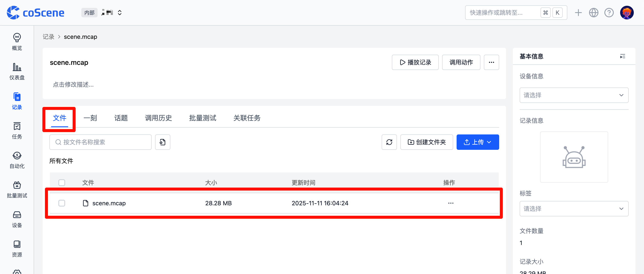Click the 创建文件夹 button
Image resolution: width=644 pixels, height=274 pixels.
[x=427, y=142]
